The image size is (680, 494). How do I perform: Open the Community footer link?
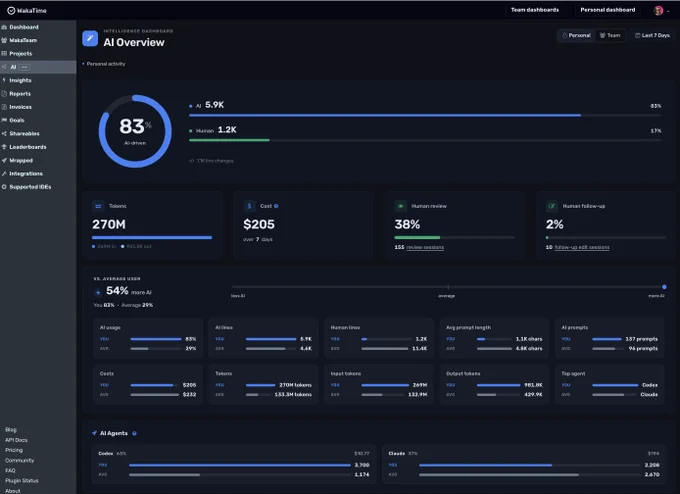point(20,460)
